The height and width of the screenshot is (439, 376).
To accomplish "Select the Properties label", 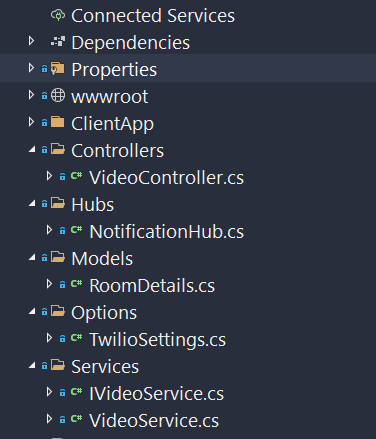I will 114,70.
